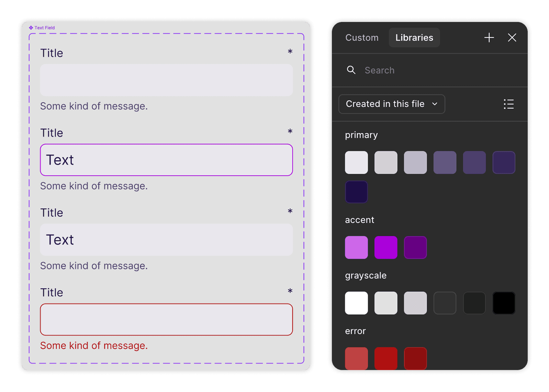The image size is (549, 392).
Task: Pick the darkest primary navy swatch
Action: 356,192
